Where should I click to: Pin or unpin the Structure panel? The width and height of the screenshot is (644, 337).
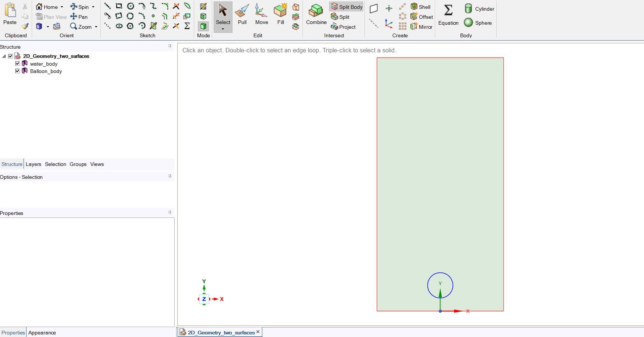click(170, 46)
